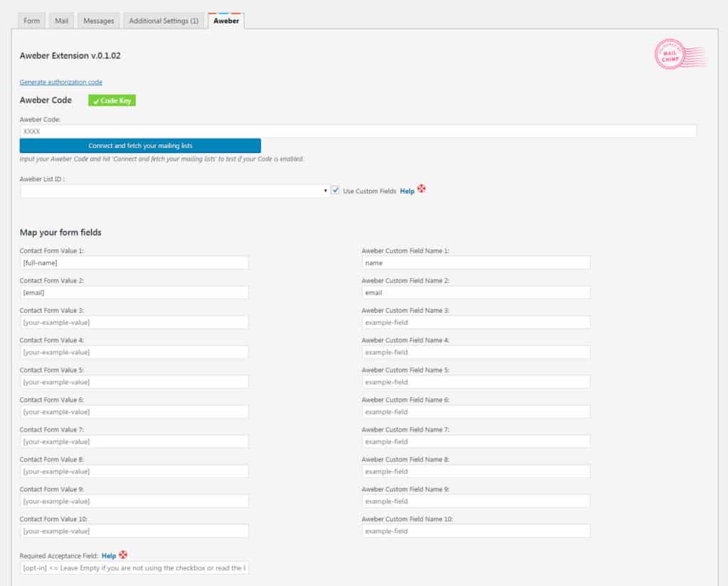Click the Required Acceptance Field input
This screenshot has width=728, height=586.
(134, 568)
